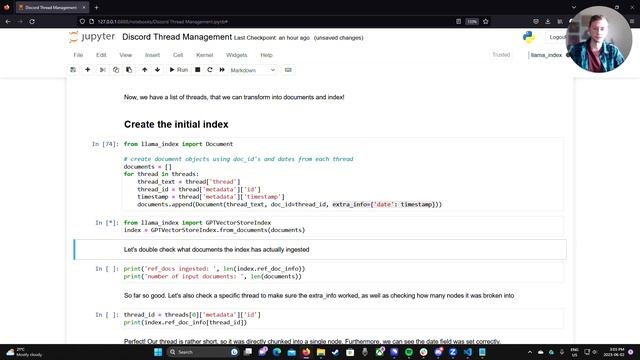Click the Trusted notebook indicator

[501, 55]
